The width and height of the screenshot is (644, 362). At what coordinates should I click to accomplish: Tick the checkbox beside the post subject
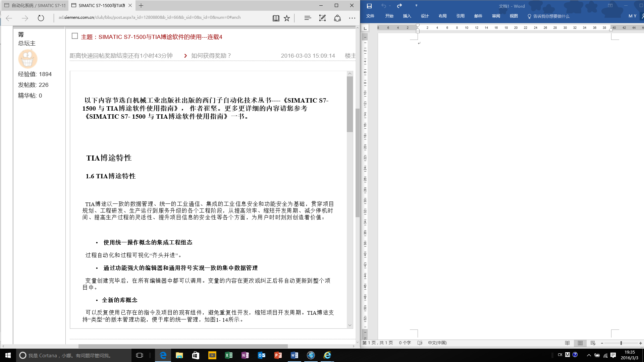[75, 36]
